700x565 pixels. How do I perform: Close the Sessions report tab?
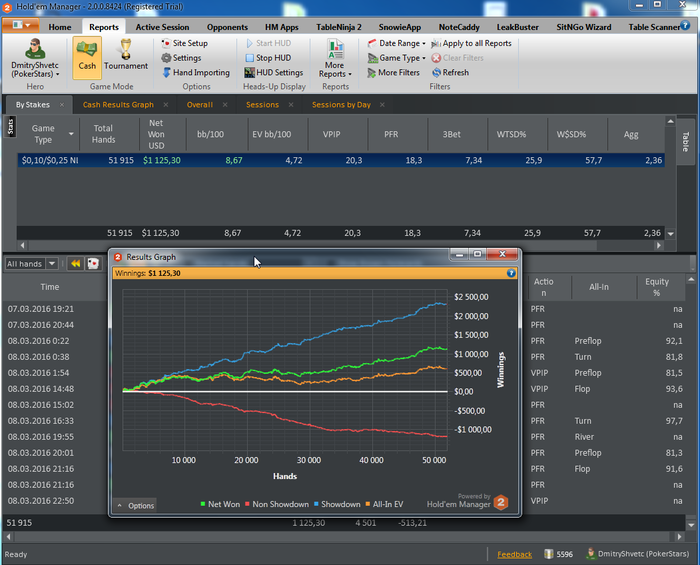291,105
